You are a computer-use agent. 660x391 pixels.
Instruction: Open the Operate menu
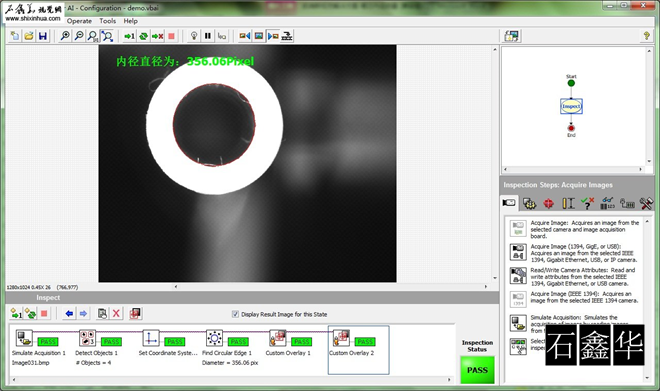(79, 21)
